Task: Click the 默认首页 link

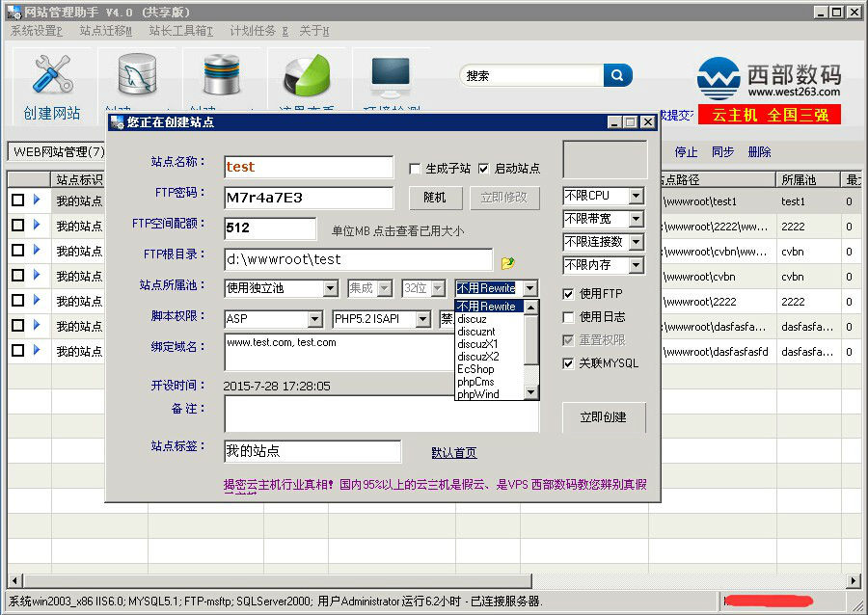Action: point(454,453)
